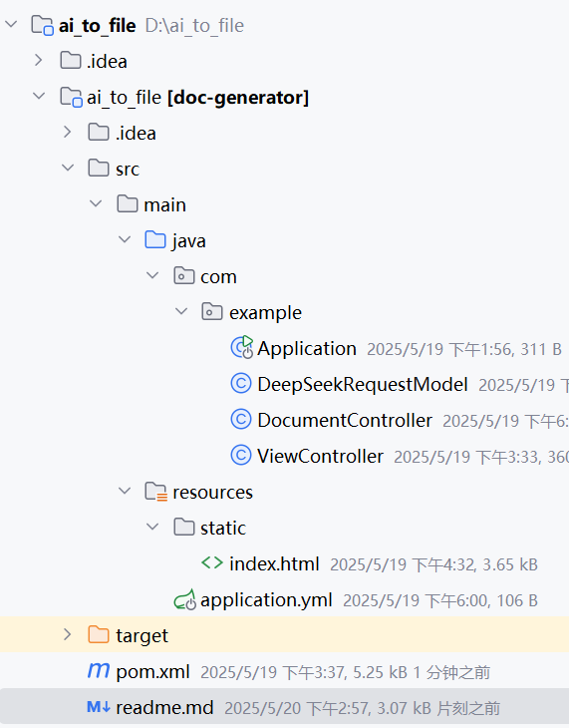Collapse the ai_to_file [doc-generator] module
Image resolution: width=569 pixels, height=728 pixels.
coord(39,96)
